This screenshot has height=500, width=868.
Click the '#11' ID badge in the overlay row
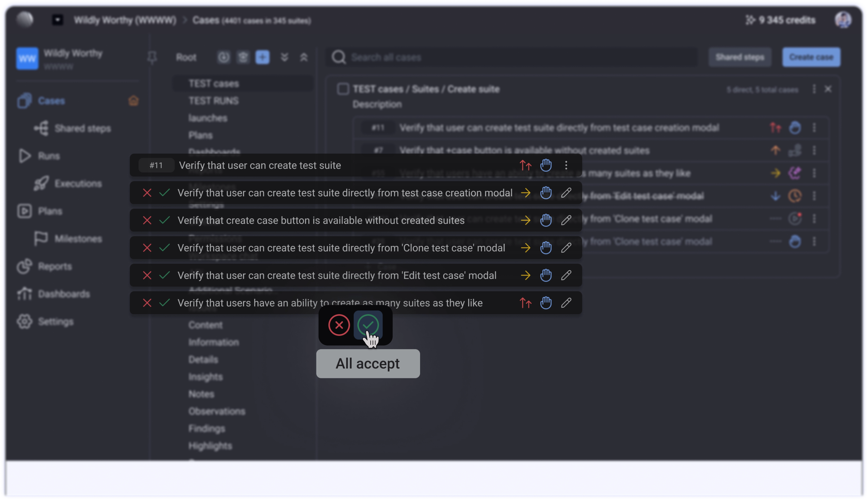pos(156,166)
